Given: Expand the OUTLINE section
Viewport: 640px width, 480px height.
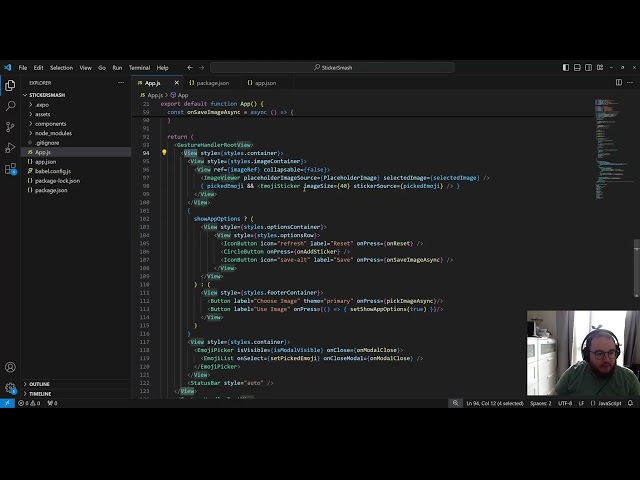Looking at the screenshot, I should tap(37, 384).
